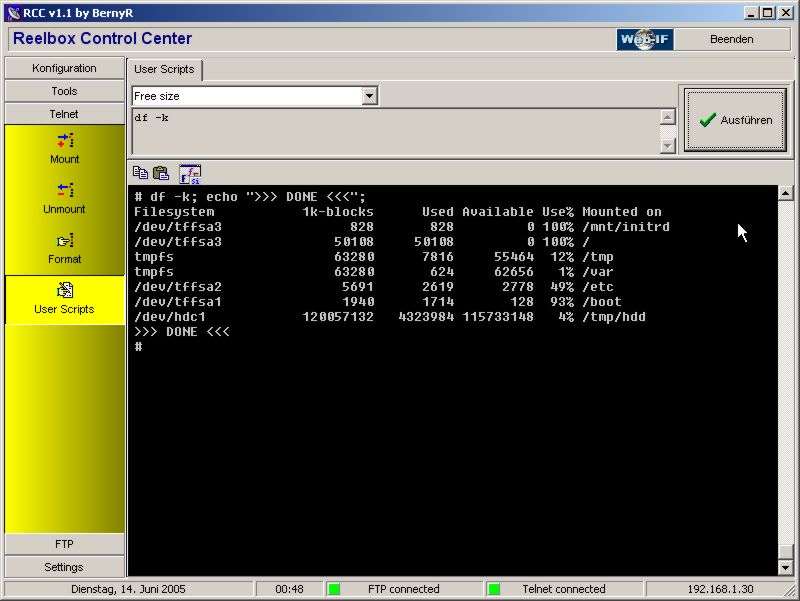
Task: Open the Settings section
Action: click(x=64, y=567)
